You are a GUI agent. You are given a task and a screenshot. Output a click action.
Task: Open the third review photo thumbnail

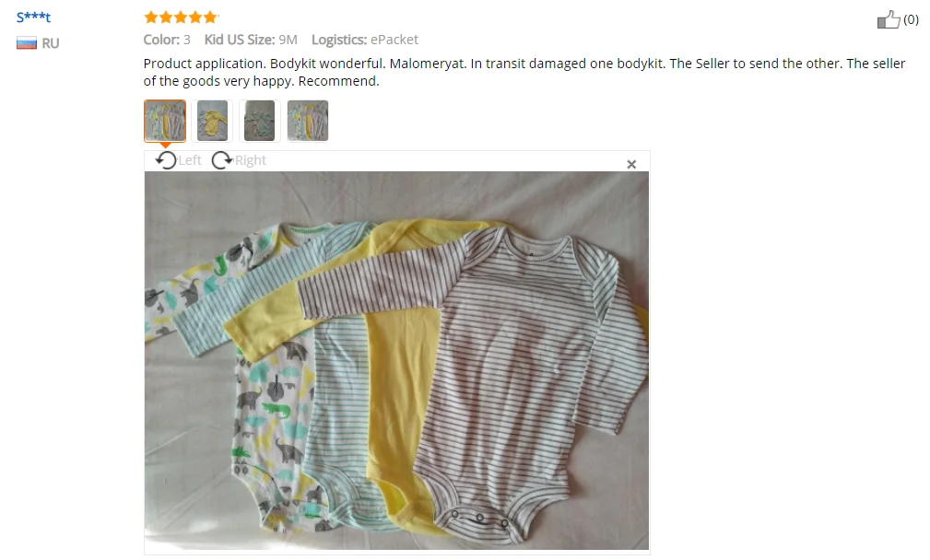pyautogui.click(x=260, y=121)
